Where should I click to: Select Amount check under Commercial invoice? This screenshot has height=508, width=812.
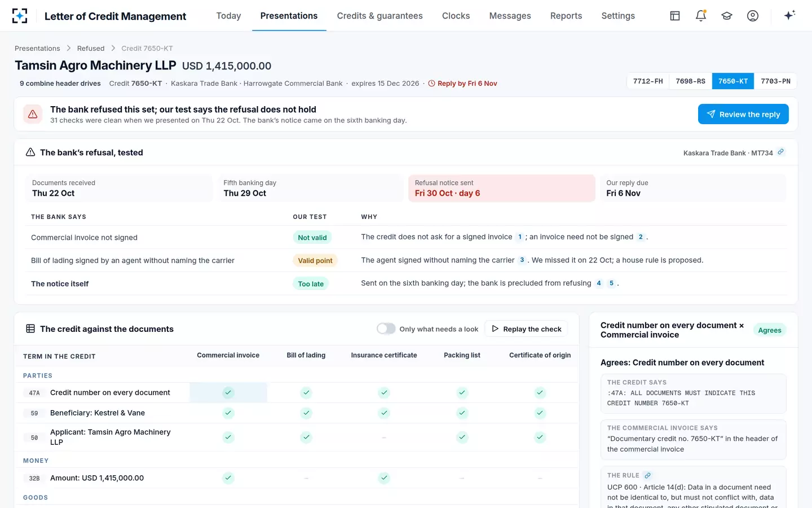pos(228,478)
